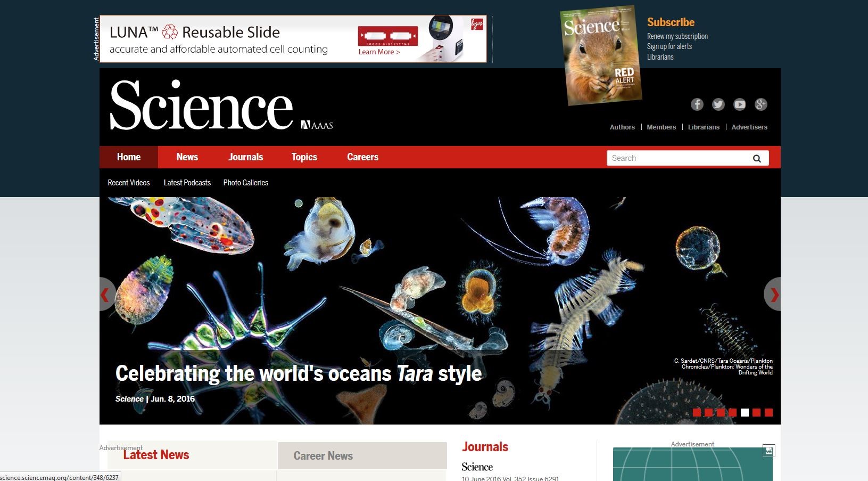Select the fourth carousel slide indicator
The image size is (868, 481).
[x=733, y=412]
